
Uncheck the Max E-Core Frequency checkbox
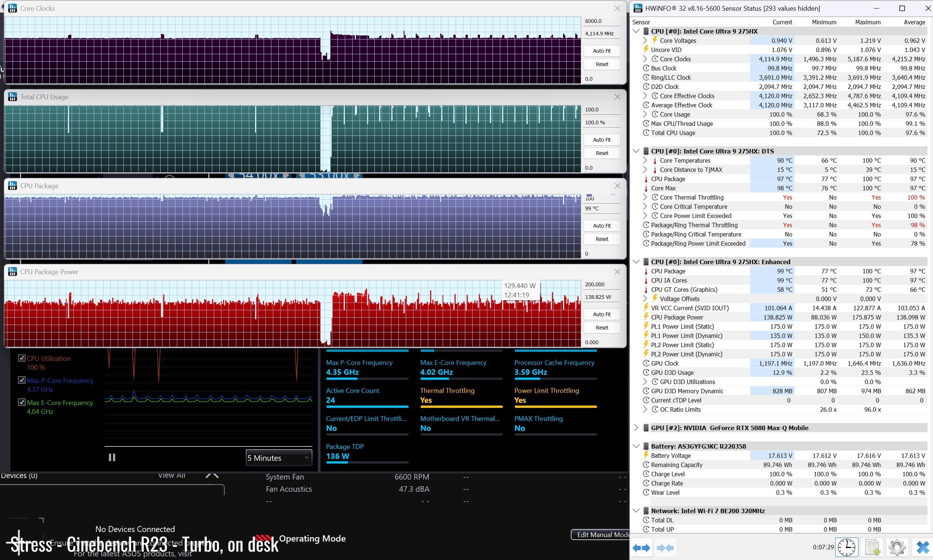click(x=22, y=402)
